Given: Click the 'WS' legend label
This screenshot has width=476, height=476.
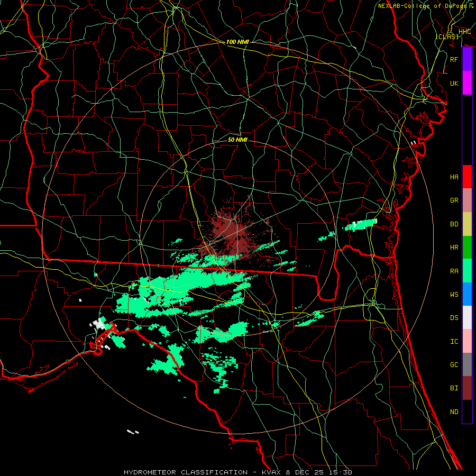Looking at the screenshot, I should point(454,294).
